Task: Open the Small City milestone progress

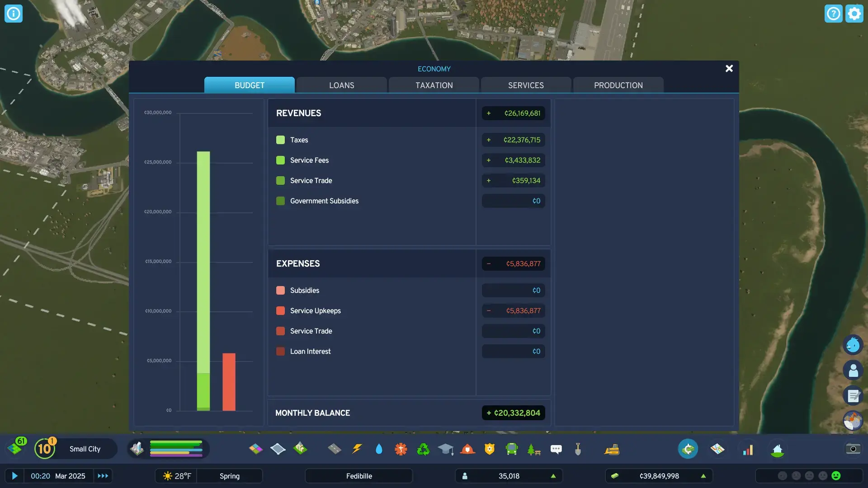Action: point(85,449)
